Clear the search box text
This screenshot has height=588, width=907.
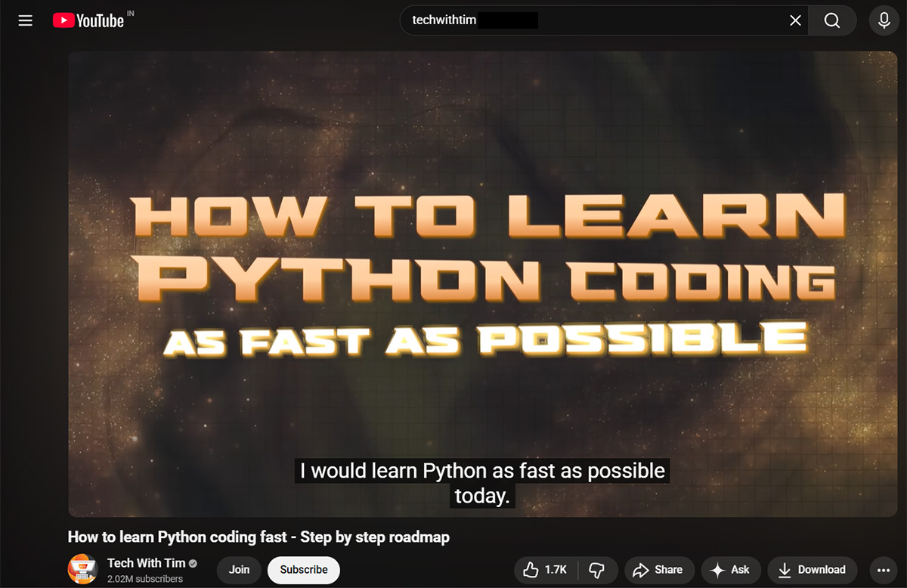pyautogui.click(x=795, y=20)
